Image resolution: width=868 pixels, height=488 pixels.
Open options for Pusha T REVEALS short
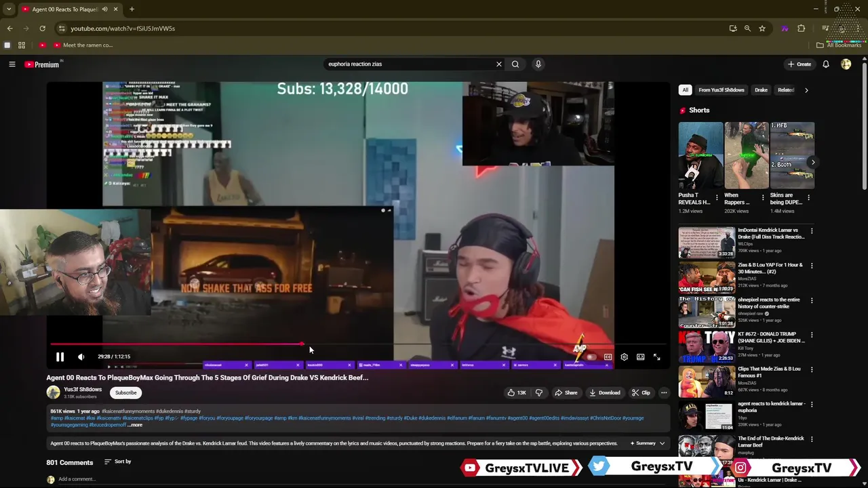717,198
